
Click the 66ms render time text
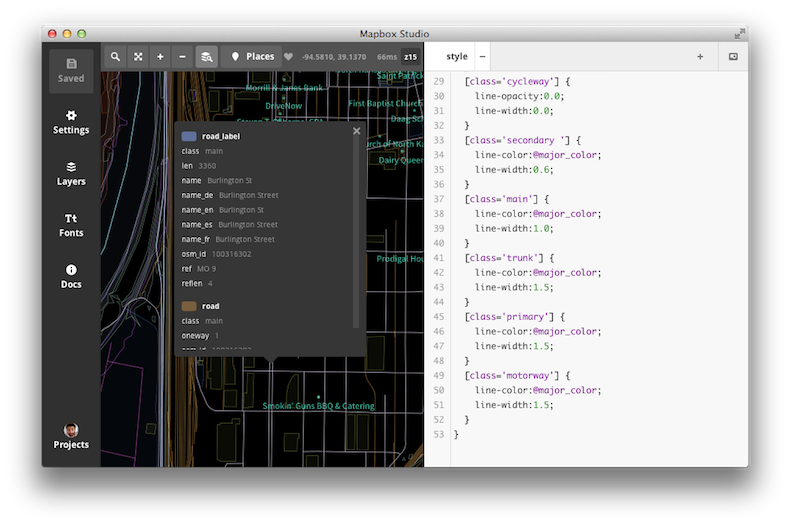click(387, 57)
